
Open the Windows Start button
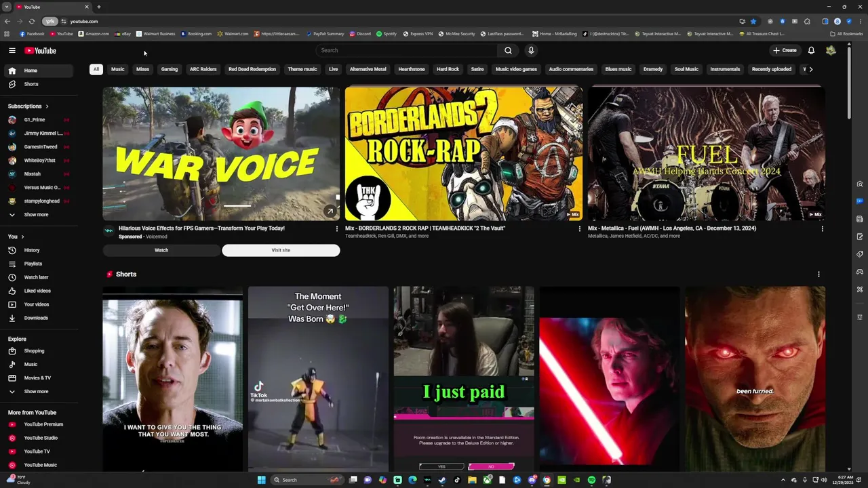[261, 480]
